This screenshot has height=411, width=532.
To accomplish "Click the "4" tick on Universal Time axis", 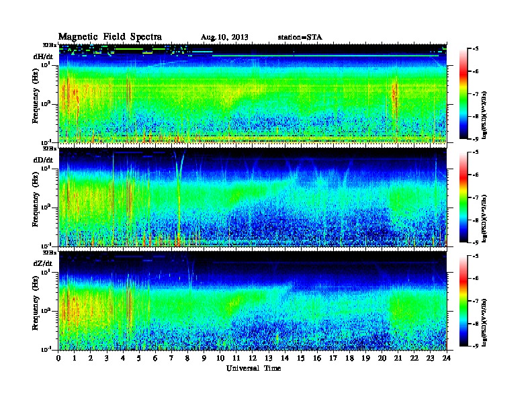I will coord(123,358).
